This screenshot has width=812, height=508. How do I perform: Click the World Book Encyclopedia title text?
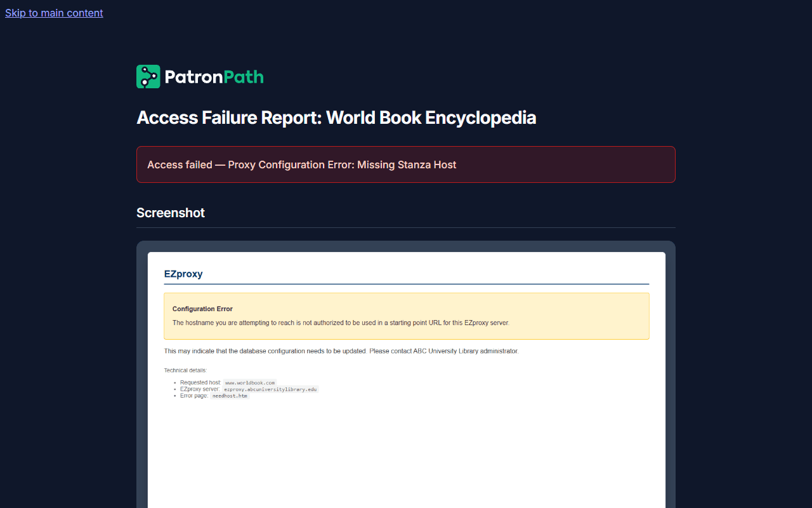(x=431, y=117)
